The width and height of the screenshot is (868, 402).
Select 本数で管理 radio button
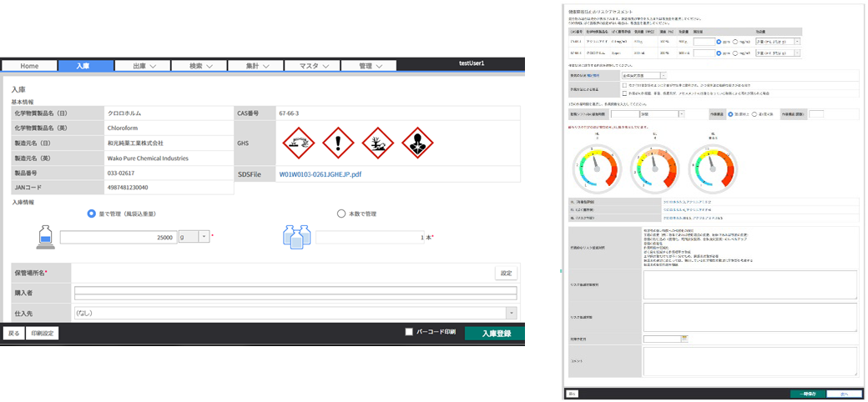[x=341, y=214]
